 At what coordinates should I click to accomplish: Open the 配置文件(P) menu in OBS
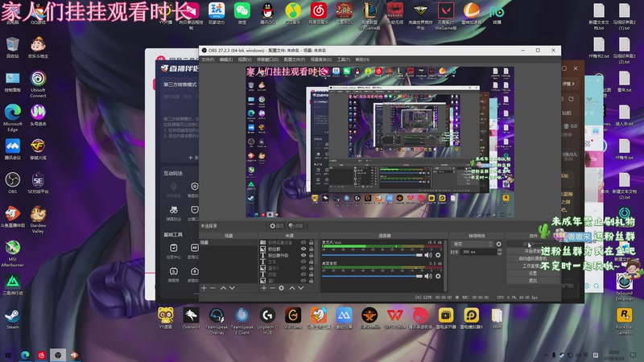pyautogui.click(x=295, y=60)
